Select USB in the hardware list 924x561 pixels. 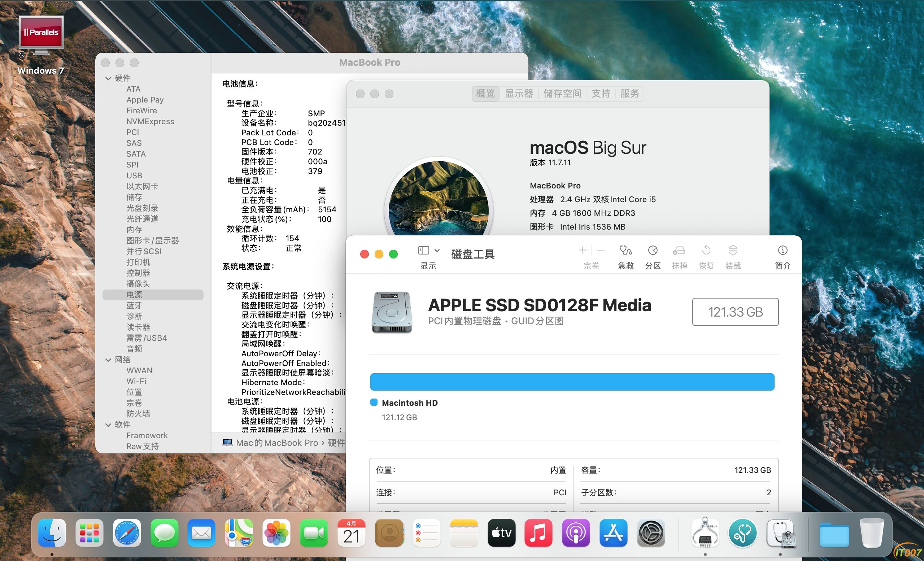pyautogui.click(x=134, y=175)
